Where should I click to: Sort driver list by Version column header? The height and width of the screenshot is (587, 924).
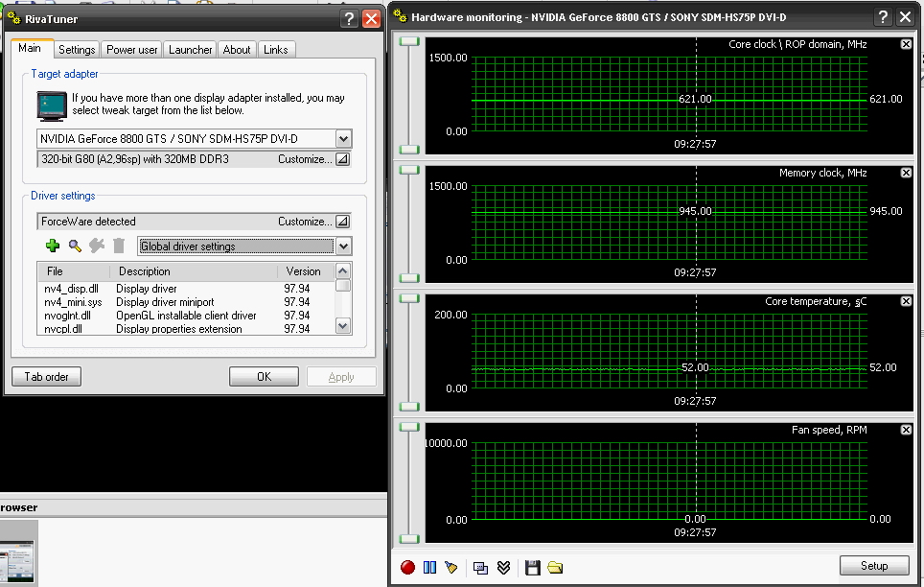306,271
